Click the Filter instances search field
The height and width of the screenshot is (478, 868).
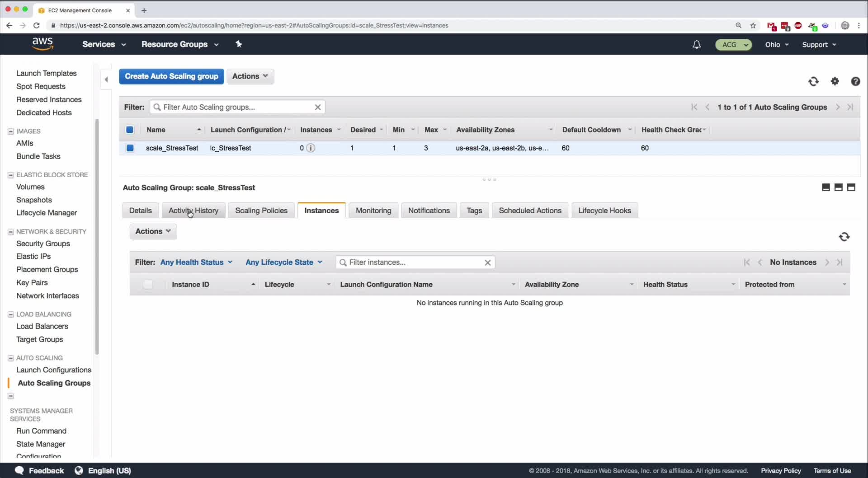[x=415, y=262]
